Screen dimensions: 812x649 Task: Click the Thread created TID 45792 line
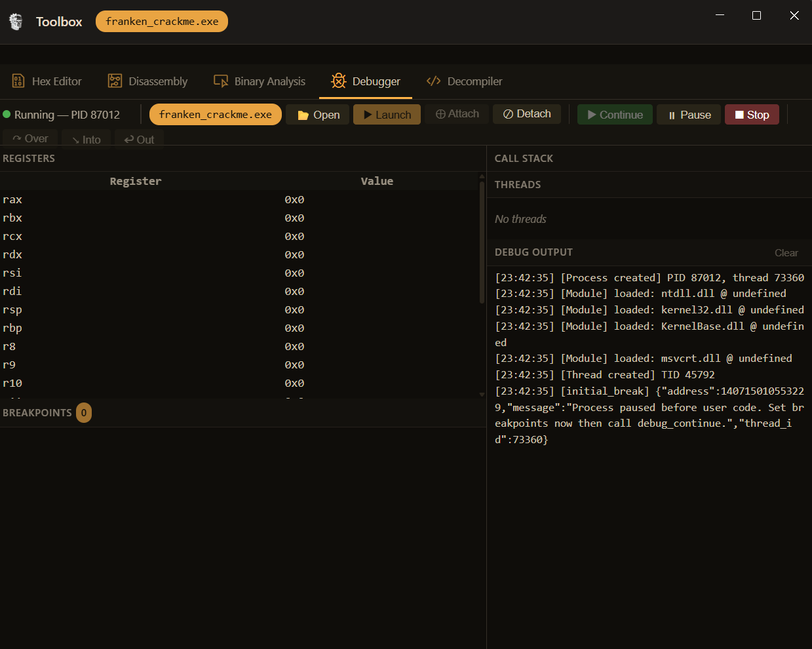(x=605, y=374)
